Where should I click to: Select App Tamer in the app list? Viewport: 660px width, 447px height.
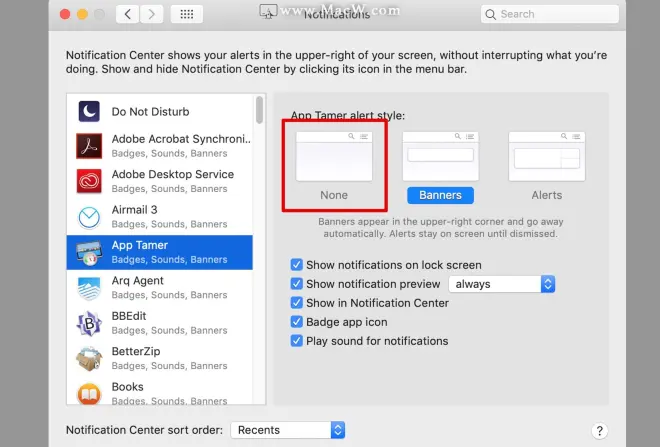click(x=160, y=253)
